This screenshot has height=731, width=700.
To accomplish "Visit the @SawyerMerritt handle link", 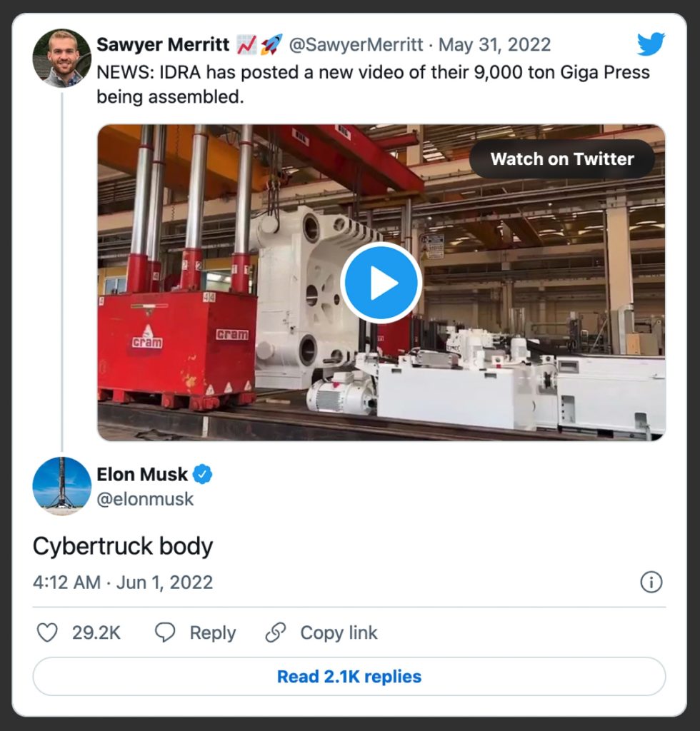I will [x=356, y=45].
